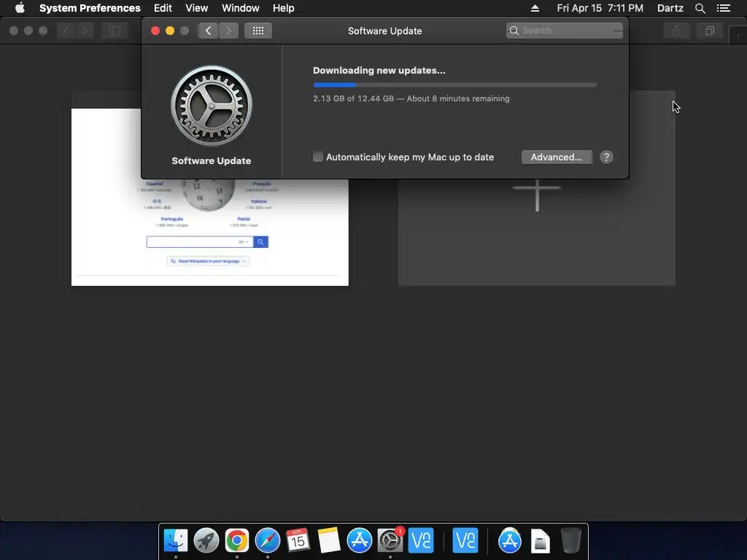747x560 pixels.
Task: Toggle Safari window's sidebar button
Action: click(x=115, y=31)
